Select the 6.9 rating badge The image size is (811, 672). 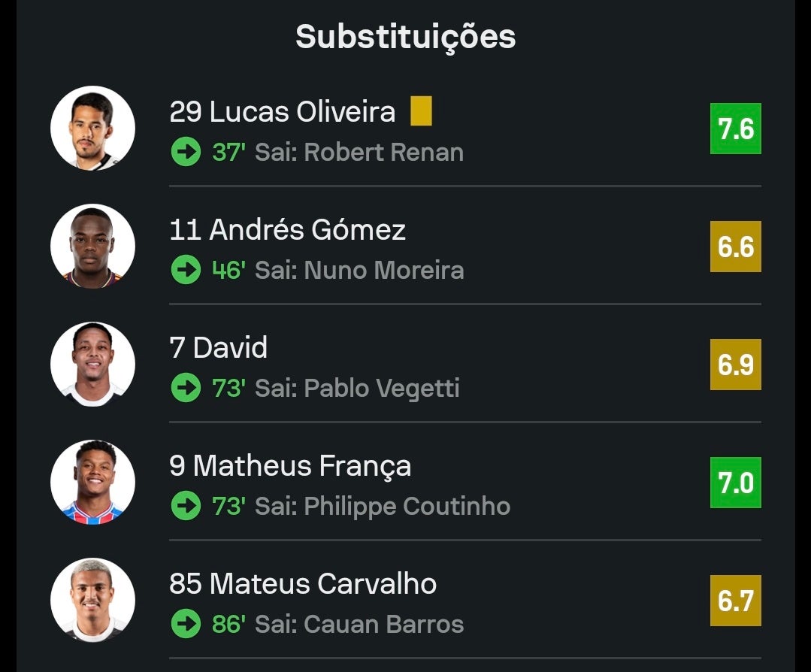point(736,365)
